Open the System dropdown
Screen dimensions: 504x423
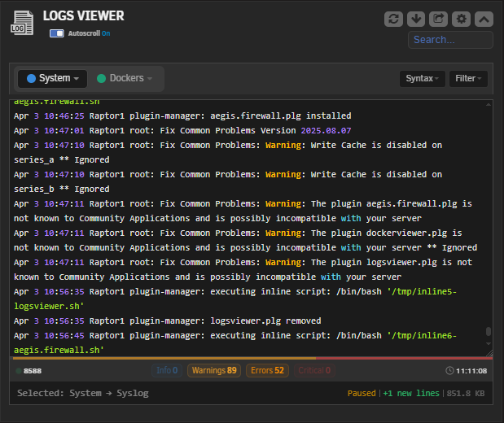pos(53,78)
